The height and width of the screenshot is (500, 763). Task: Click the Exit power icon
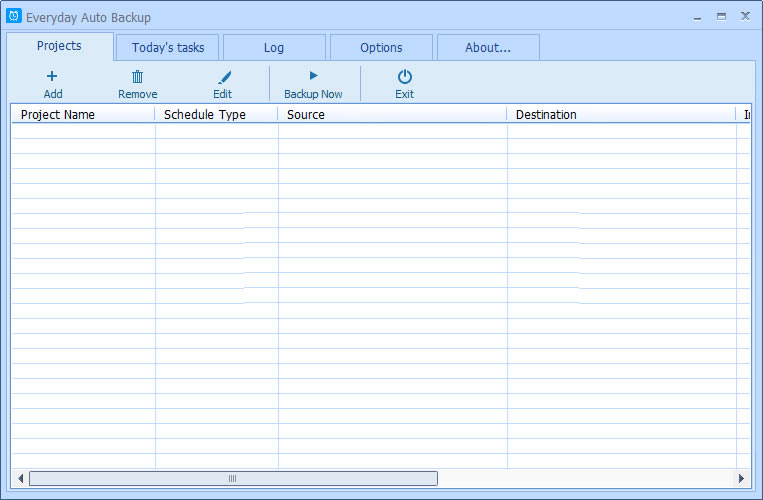[x=404, y=76]
